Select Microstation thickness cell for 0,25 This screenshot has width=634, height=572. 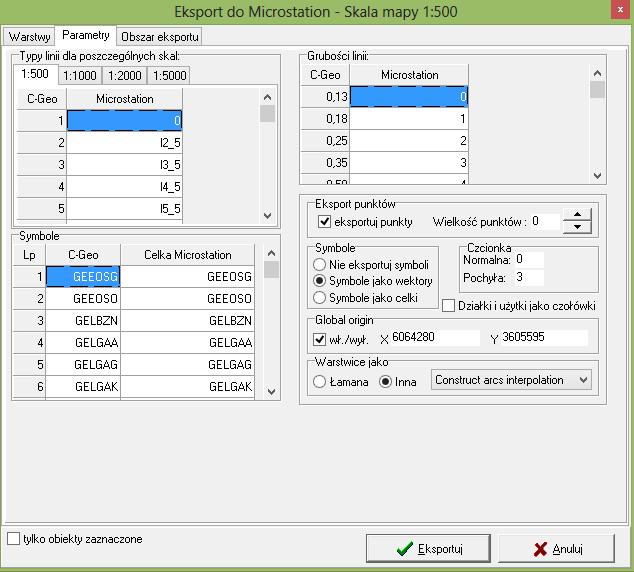(409, 140)
